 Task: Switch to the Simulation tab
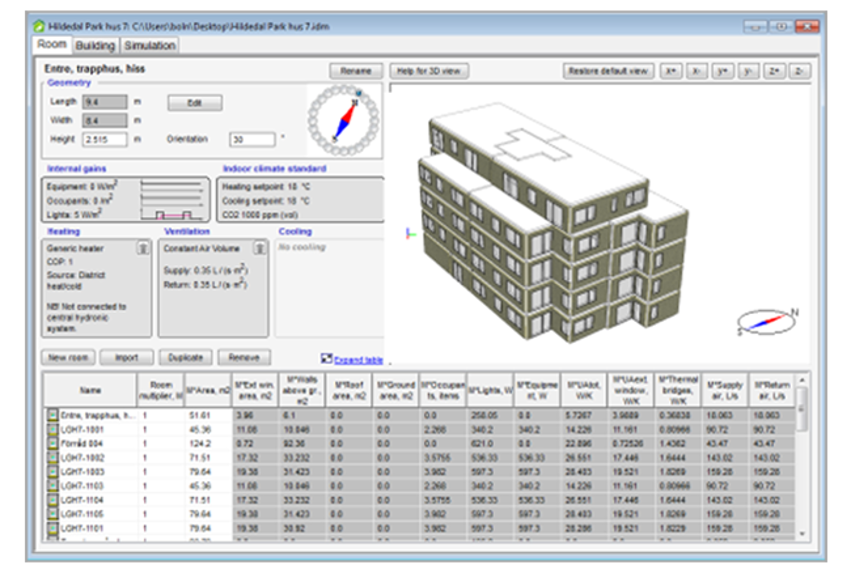pos(150,45)
